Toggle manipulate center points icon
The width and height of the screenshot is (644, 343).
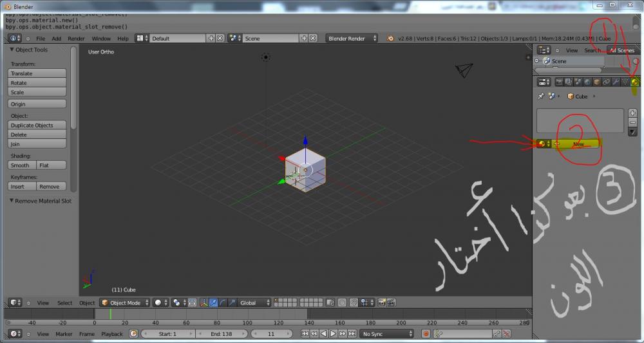click(192, 303)
